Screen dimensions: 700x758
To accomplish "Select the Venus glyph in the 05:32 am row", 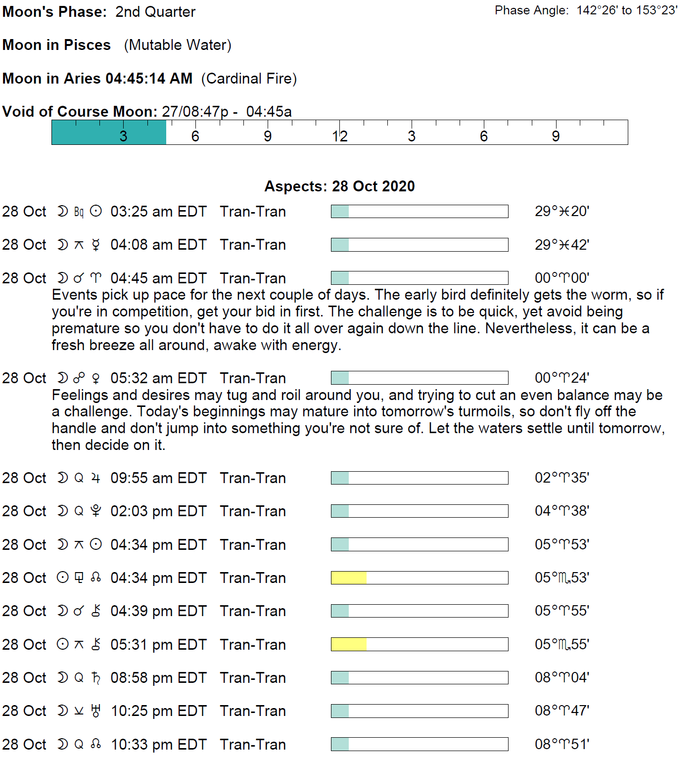I will pos(96,378).
